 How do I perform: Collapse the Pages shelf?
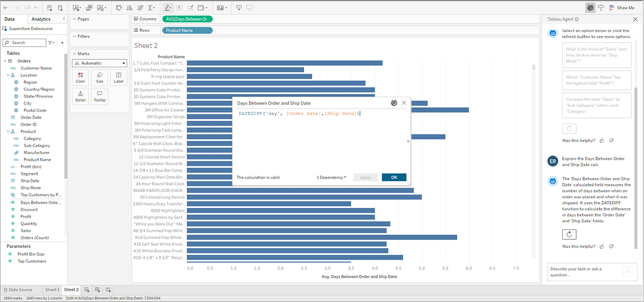tap(74, 19)
